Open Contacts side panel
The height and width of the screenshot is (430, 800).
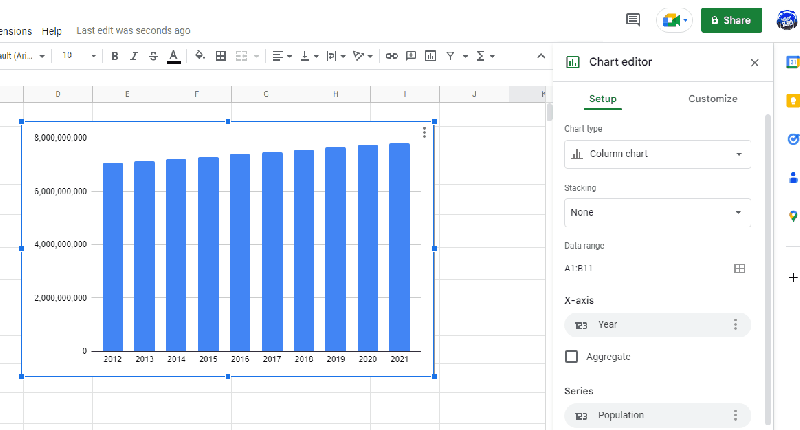[x=793, y=178]
